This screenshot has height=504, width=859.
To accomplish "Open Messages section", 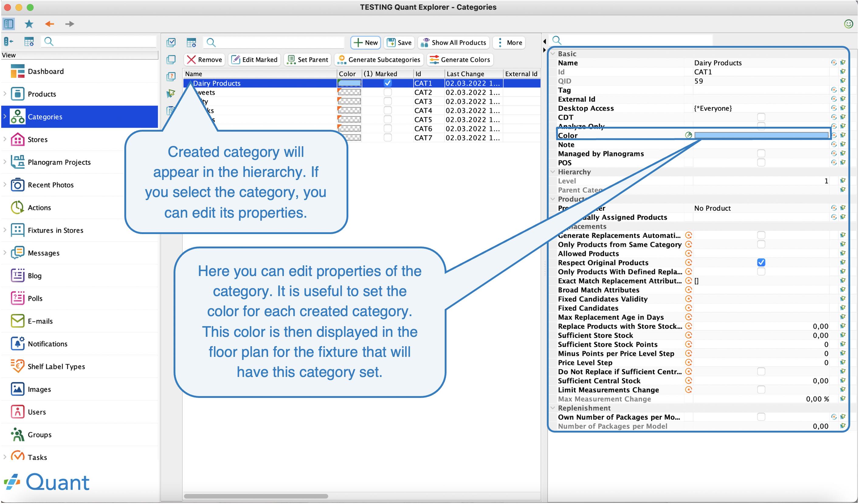I will click(43, 253).
